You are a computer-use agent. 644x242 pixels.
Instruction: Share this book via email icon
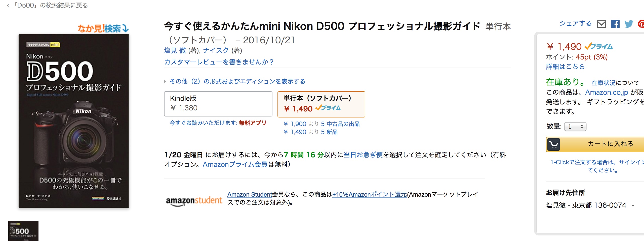601,24
